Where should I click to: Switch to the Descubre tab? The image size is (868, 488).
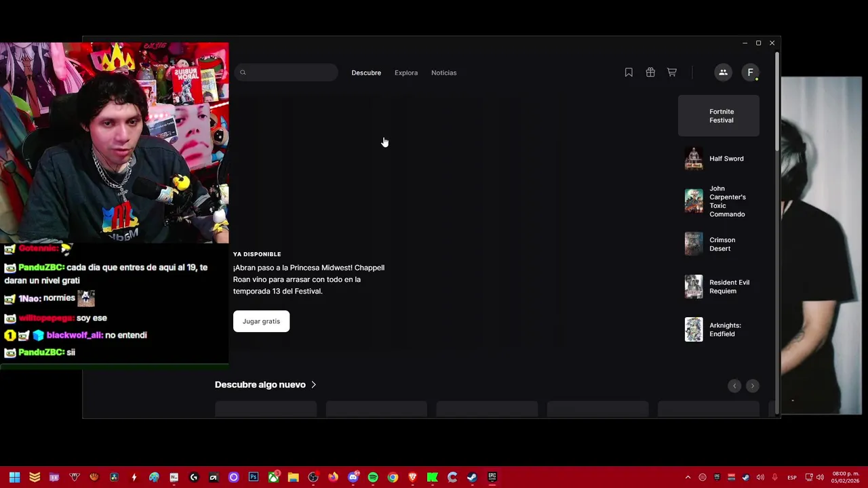click(366, 73)
